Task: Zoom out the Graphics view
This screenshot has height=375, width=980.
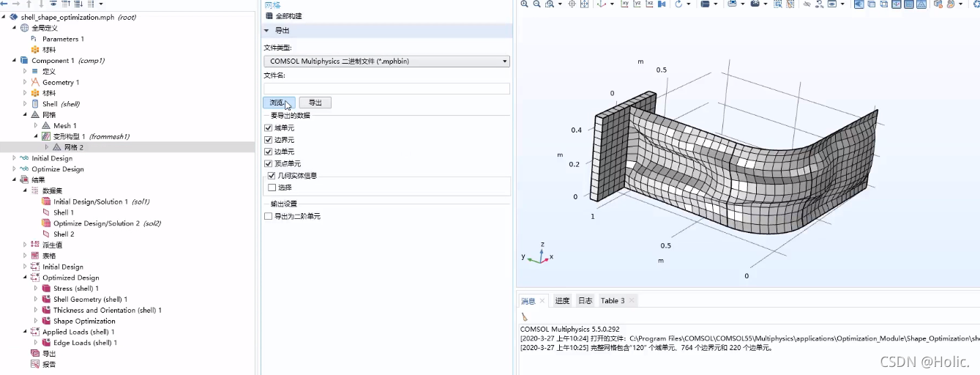Action: (x=536, y=4)
